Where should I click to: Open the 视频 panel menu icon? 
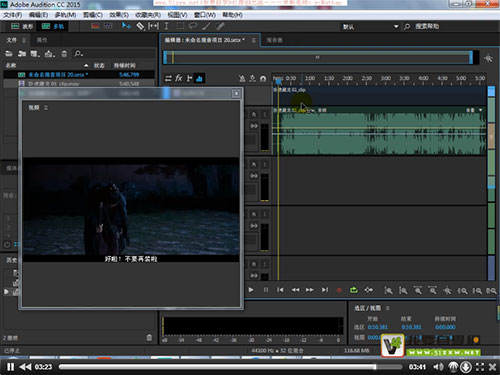46,108
